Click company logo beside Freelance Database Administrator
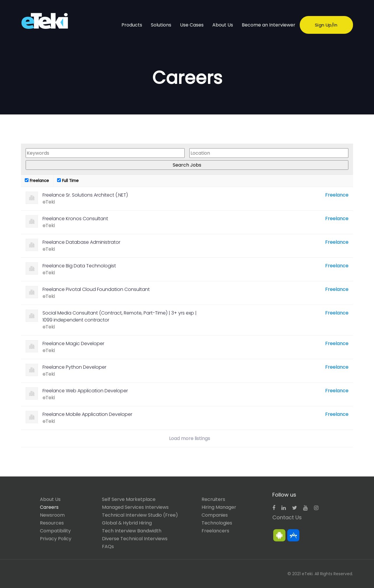Image resolution: width=374 pixels, height=588 pixels. (x=32, y=245)
